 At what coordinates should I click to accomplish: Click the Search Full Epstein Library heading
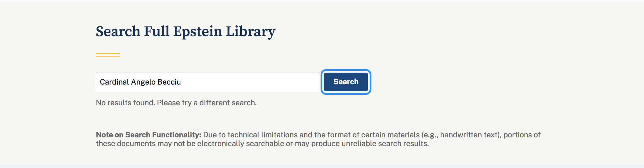(186, 32)
